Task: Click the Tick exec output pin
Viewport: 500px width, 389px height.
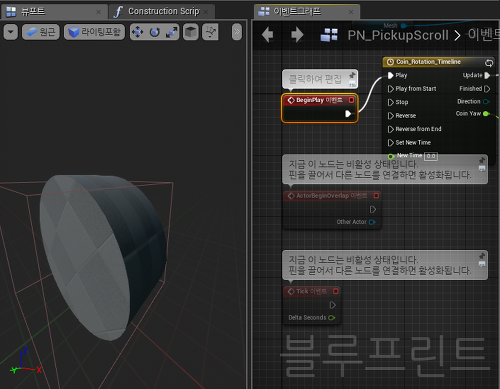Action: (332, 305)
